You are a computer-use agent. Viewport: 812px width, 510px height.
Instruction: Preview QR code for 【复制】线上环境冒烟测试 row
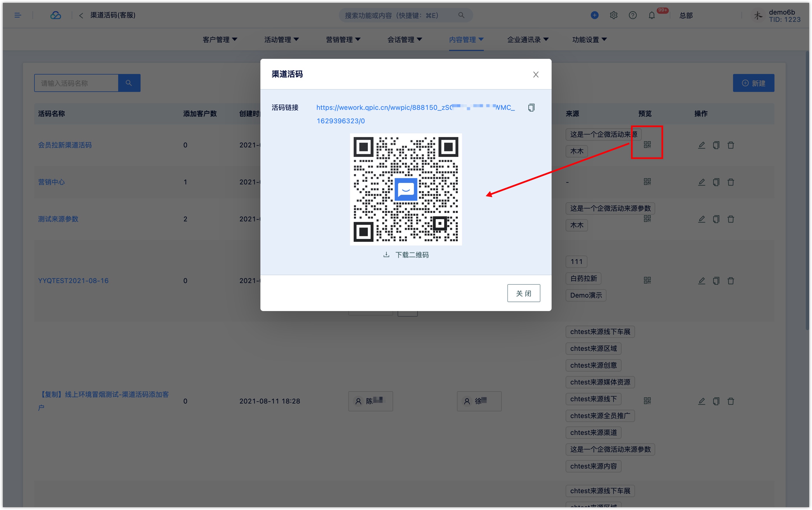coord(647,401)
